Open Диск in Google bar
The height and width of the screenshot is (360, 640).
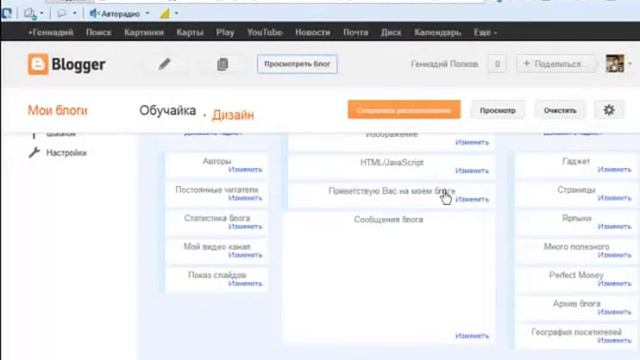pyautogui.click(x=391, y=33)
